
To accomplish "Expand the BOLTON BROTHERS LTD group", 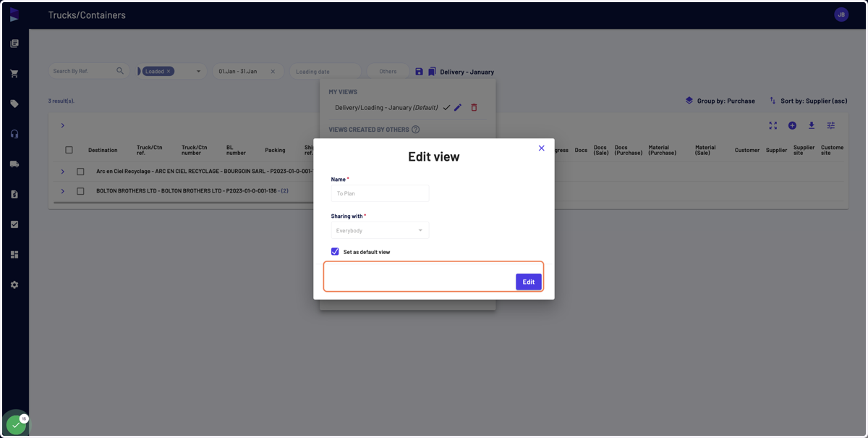I will [x=63, y=191].
